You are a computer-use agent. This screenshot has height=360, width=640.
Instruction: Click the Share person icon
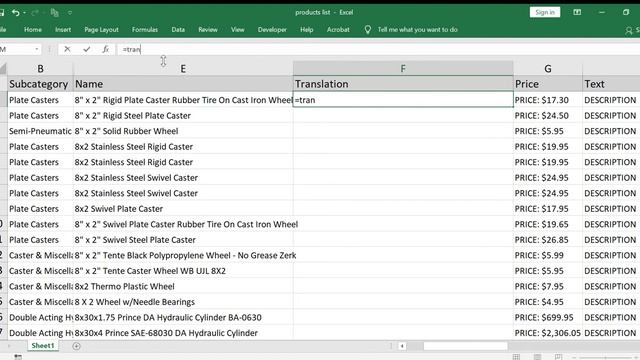pos(629,30)
